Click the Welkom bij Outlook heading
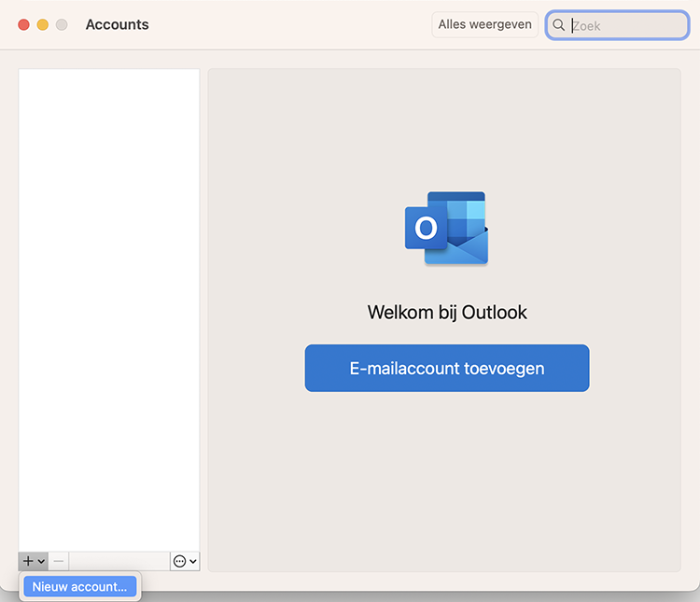 point(447,312)
